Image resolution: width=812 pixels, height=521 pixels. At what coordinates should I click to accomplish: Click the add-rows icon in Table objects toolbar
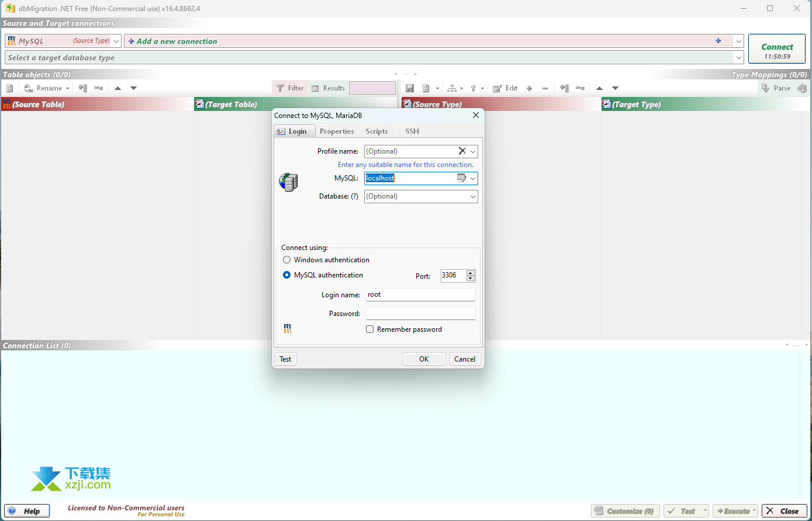tap(83, 88)
